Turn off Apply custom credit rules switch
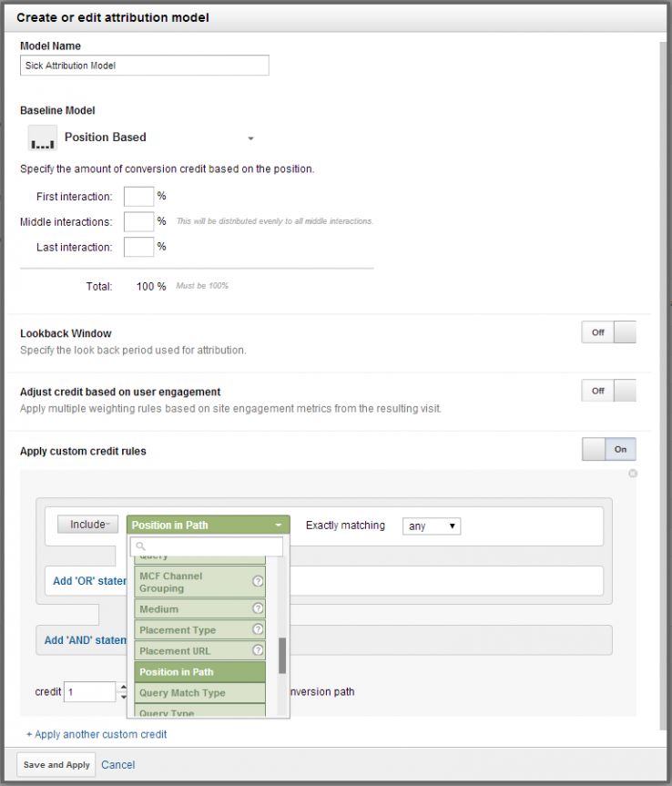 tap(608, 449)
